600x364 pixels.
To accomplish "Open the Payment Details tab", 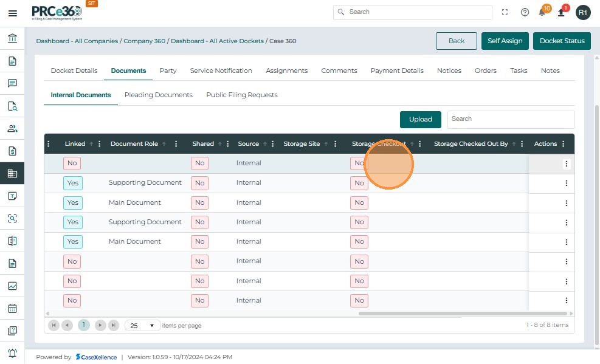I will (396, 70).
